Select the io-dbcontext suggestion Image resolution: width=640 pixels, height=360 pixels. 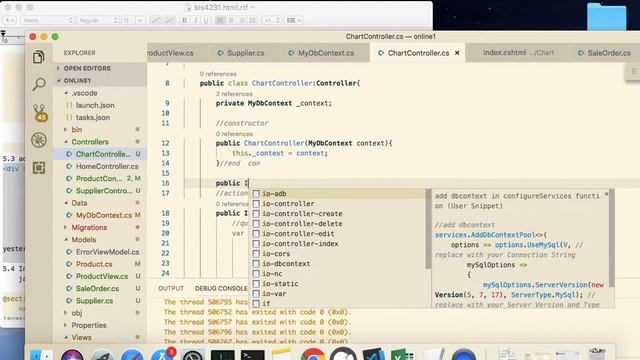pos(339,264)
